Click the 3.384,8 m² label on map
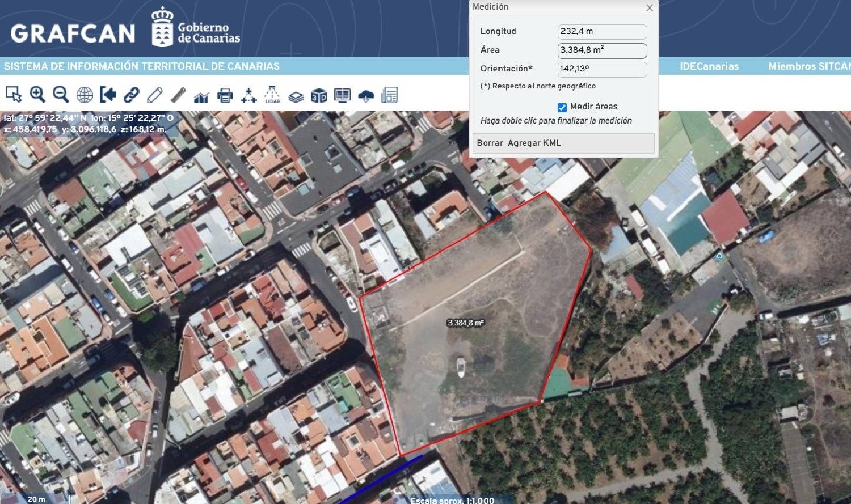Viewport: 851px width, 504px height. tap(466, 323)
